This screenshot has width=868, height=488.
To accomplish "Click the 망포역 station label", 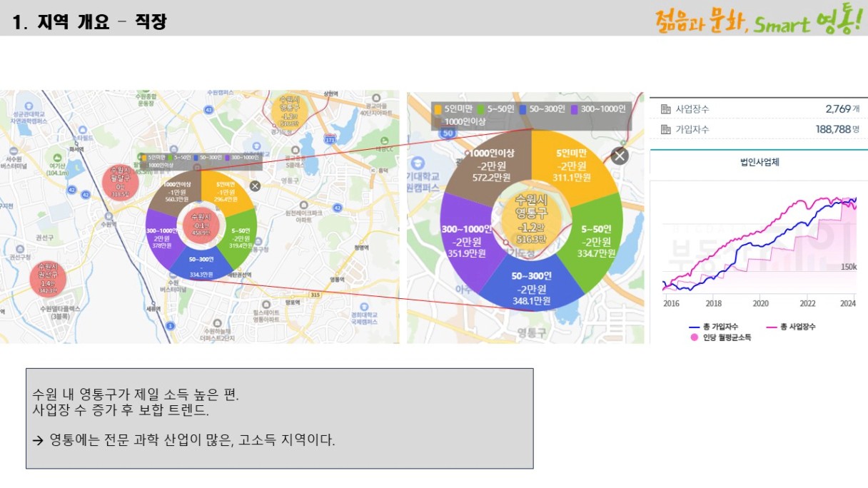I will [x=291, y=302].
